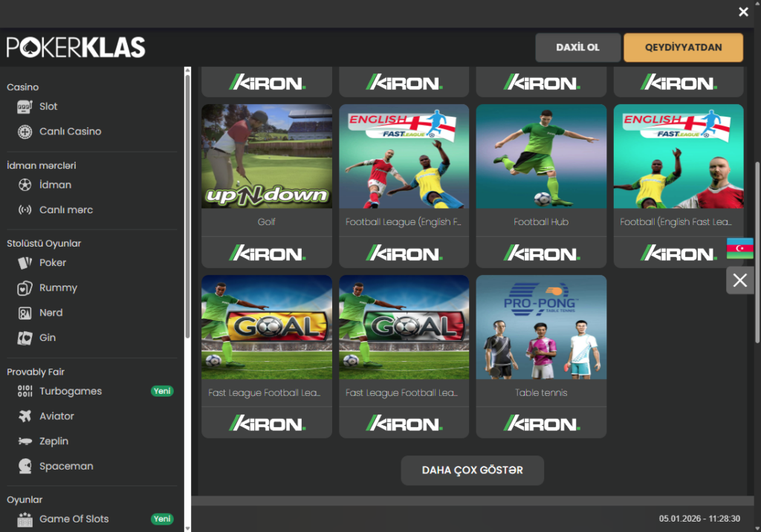
Task: Open Poker cards icon in sidebar
Action: tap(25, 263)
